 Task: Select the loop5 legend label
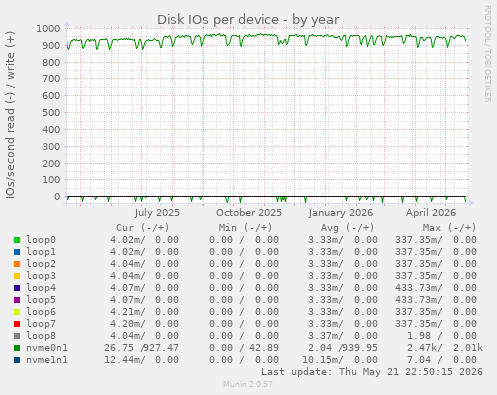pos(41,300)
